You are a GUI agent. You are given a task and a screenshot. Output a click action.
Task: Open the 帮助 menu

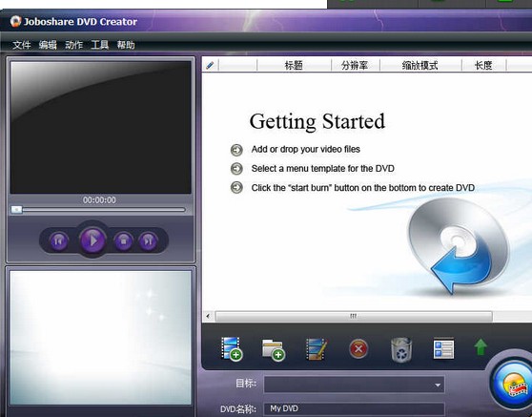pos(126,45)
